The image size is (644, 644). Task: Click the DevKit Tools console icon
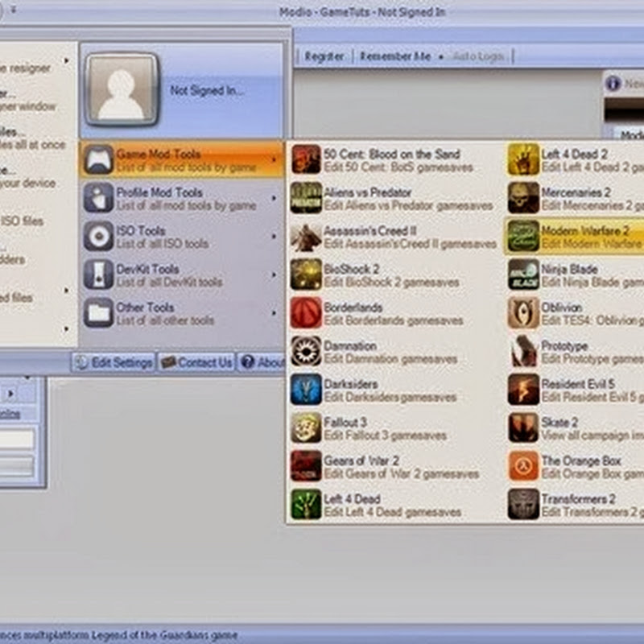[x=98, y=275]
